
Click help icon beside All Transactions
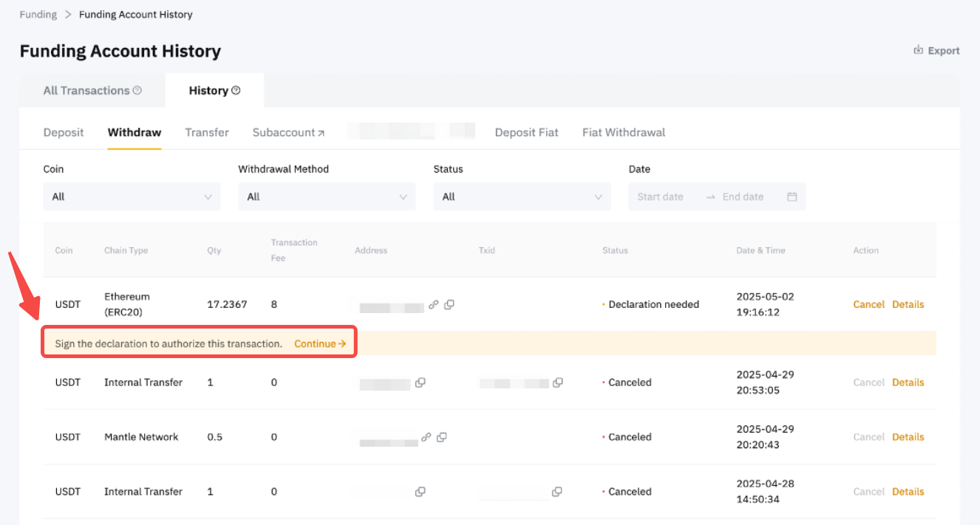[137, 90]
